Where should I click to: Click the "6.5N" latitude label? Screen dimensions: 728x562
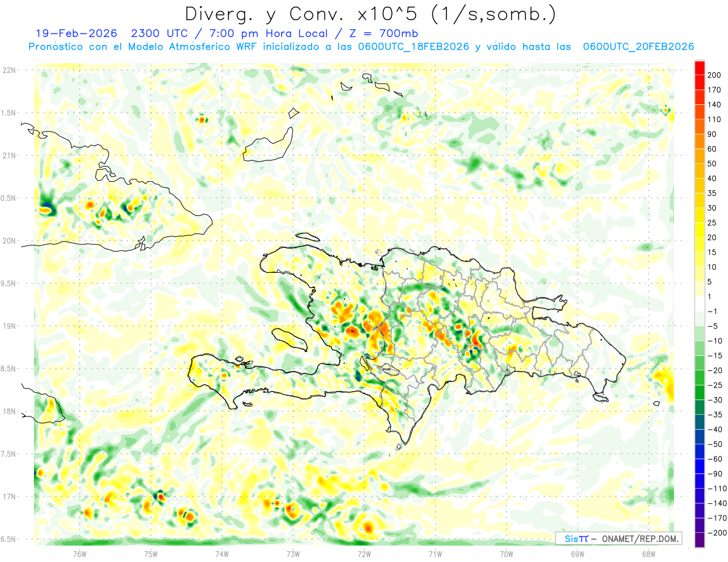pyautogui.click(x=9, y=539)
